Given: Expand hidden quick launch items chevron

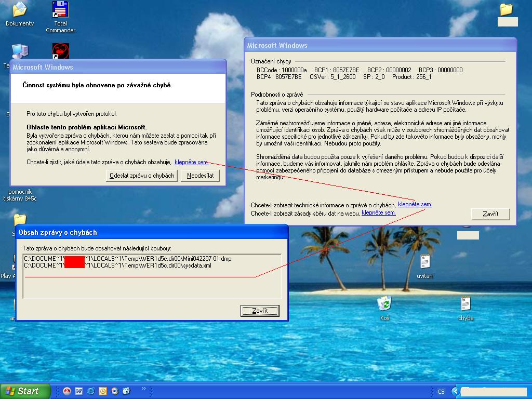Looking at the screenshot, I should point(143,389).
